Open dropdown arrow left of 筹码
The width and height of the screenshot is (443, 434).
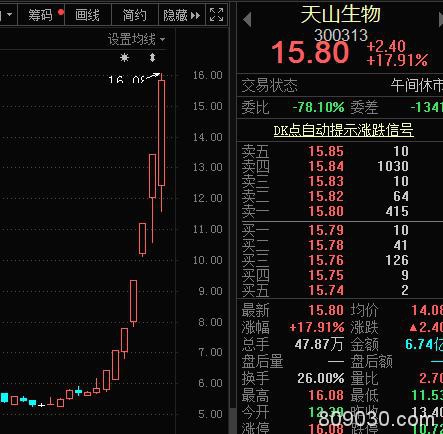[x=9, y=15]
